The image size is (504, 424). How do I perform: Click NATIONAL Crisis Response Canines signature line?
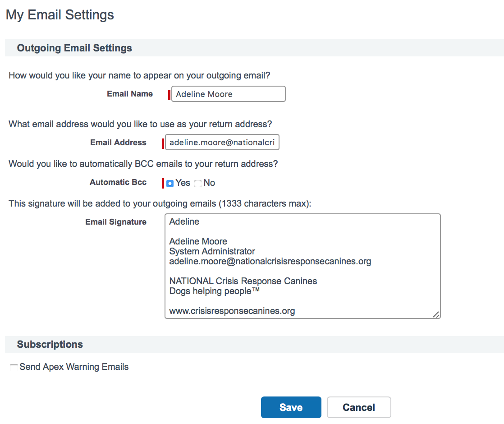click(243, 281)
